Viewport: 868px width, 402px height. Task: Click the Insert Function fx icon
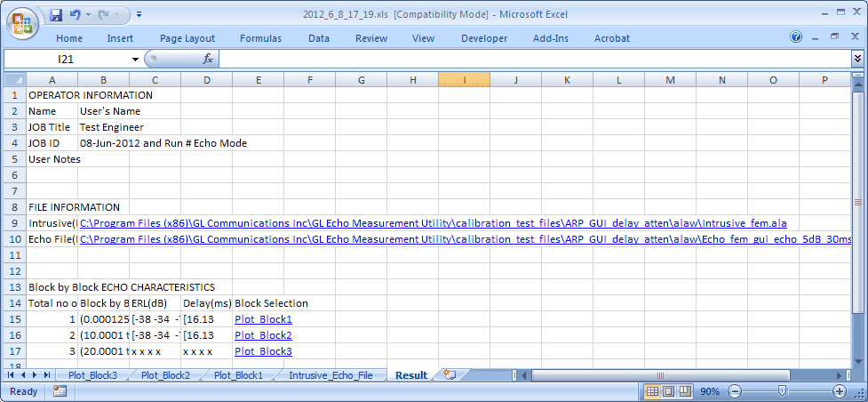208,59
